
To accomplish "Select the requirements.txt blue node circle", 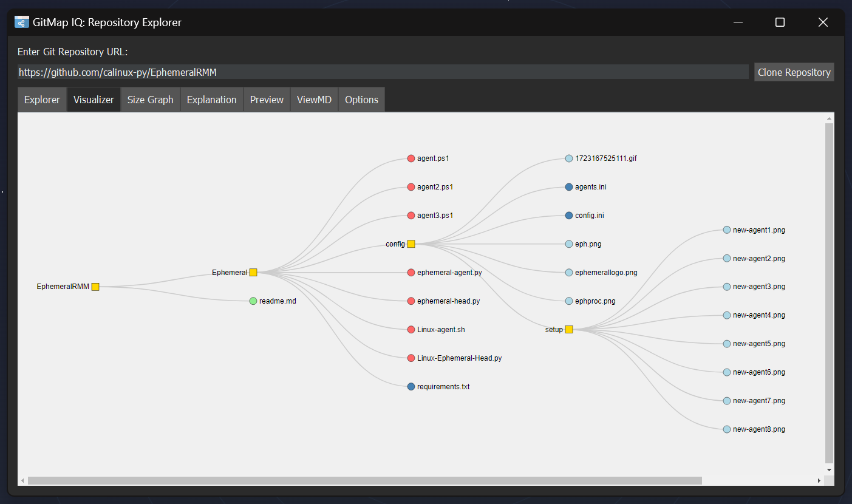I will coord(411,387).
